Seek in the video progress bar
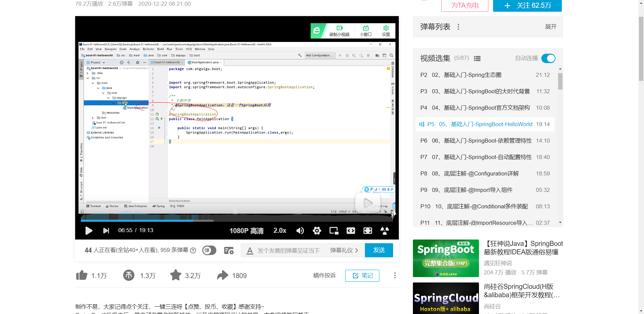This screenshot has width=644, height=314. (237, 221)
